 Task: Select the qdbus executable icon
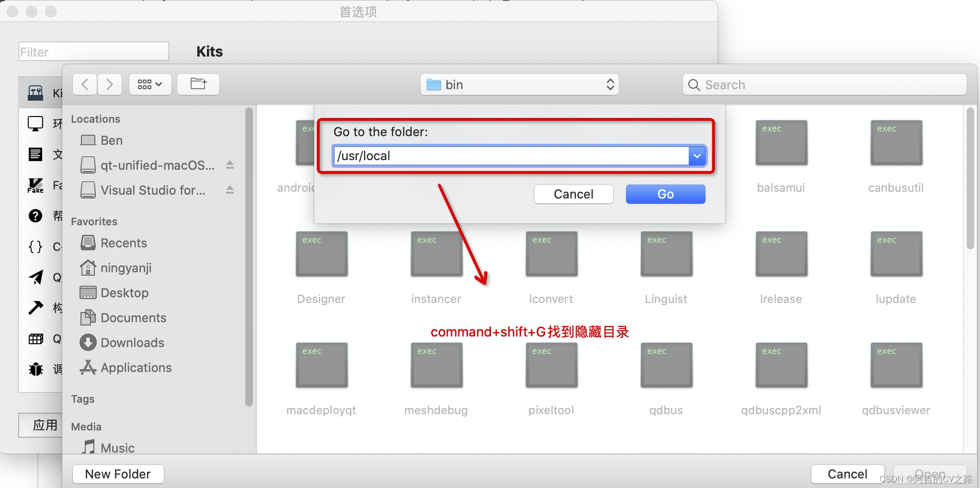666,365
